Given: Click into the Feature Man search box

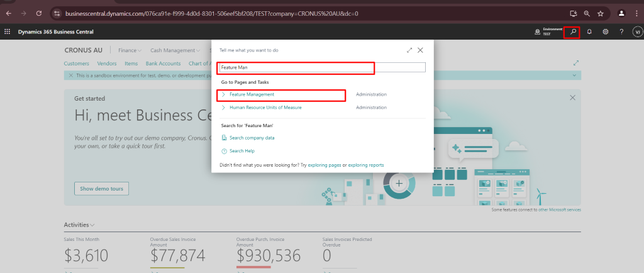Looking at the screenshot, I should pyautogui.click(x=323, y=67).
